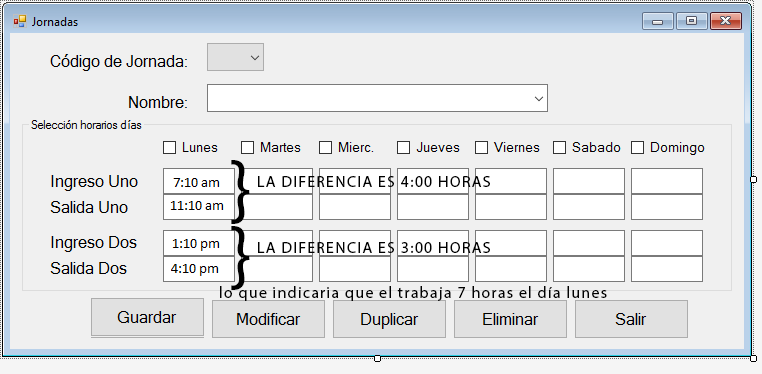The image size is (762, 374).
Task: Click Viernes Salida Dos time field
Action: pyautogui.click(x=511, y=269)
